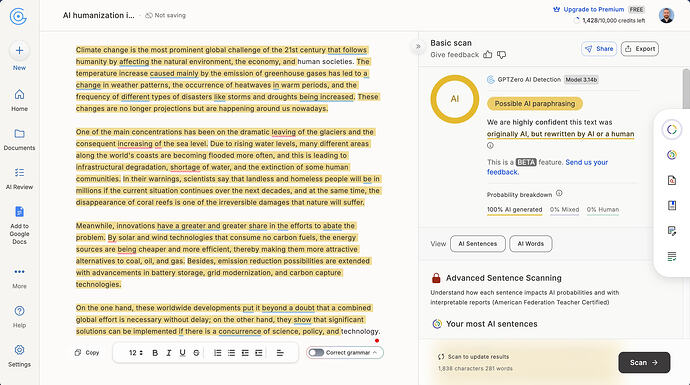Click the Probability breakdown info icon
Viewport: 690px width, 385px height.
[559, 193]
